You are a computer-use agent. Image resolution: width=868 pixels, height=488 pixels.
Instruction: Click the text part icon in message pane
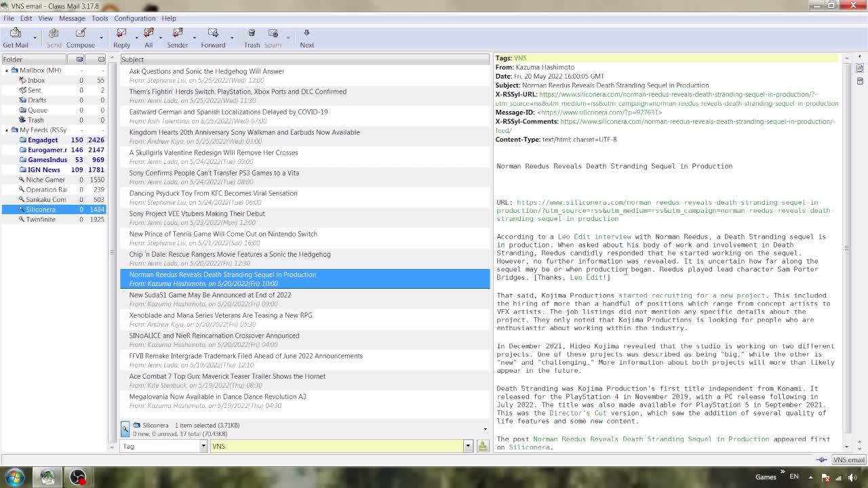click(860, 68)
